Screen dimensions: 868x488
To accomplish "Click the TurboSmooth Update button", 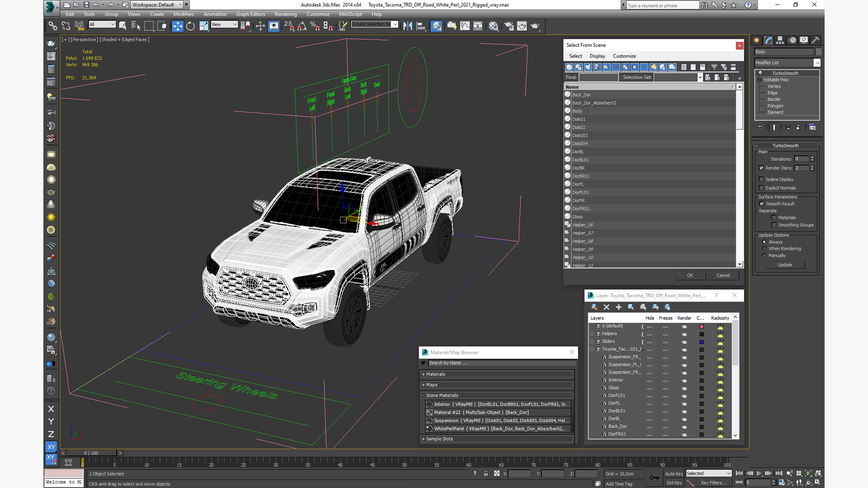I will (x=784, y=265).
